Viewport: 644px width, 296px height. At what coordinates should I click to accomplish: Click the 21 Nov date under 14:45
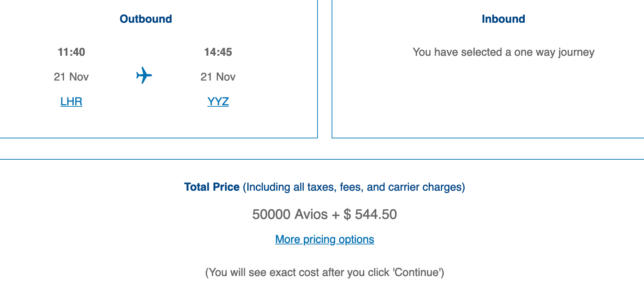point(218,77)
